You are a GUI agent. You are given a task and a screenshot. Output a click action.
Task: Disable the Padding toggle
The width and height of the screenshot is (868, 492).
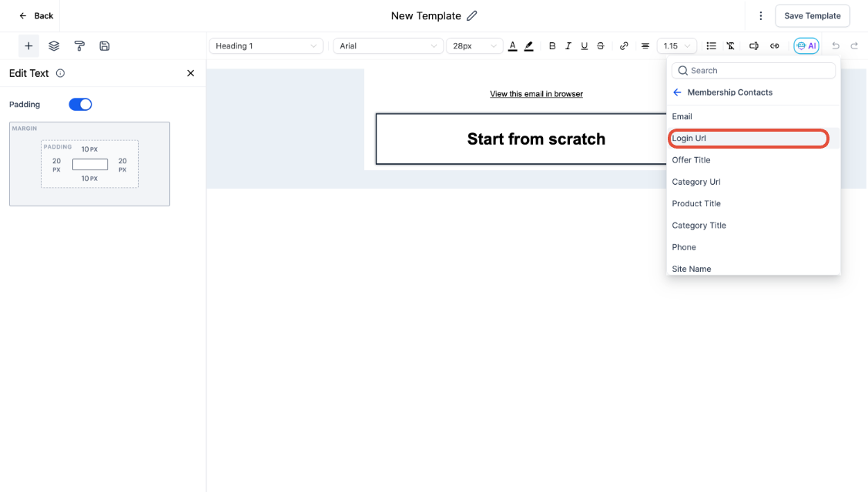[80, 104]
